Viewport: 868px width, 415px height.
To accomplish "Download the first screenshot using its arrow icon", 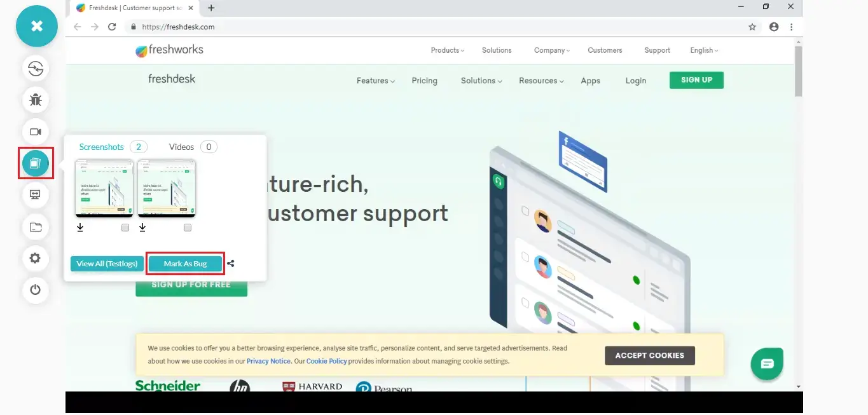I will pos(80,228).
